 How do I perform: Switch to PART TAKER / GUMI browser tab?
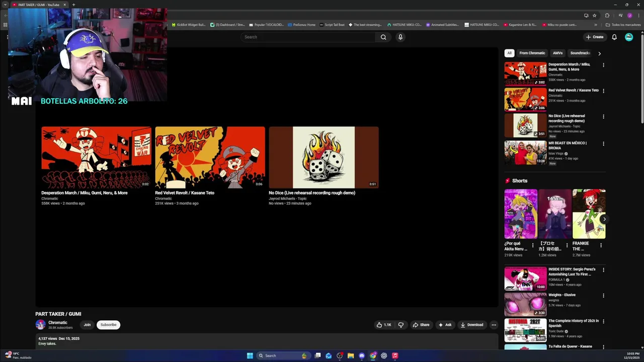click(x=39, y=5)
